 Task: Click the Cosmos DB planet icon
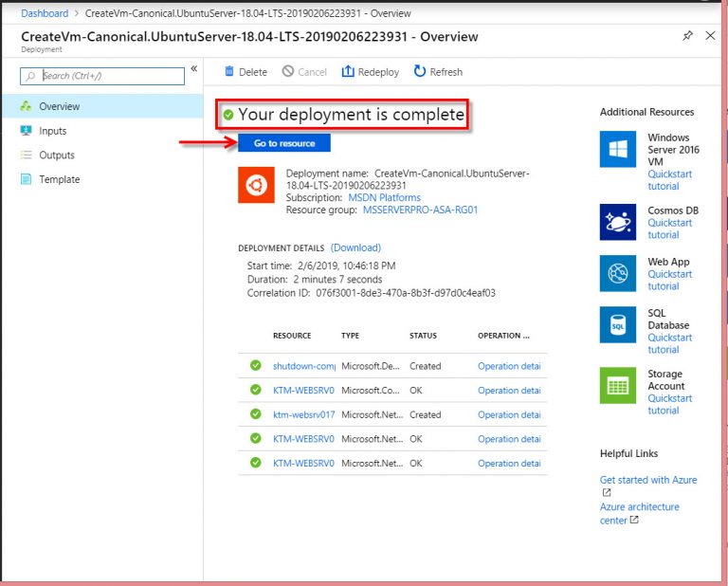[x=618, y=222]
